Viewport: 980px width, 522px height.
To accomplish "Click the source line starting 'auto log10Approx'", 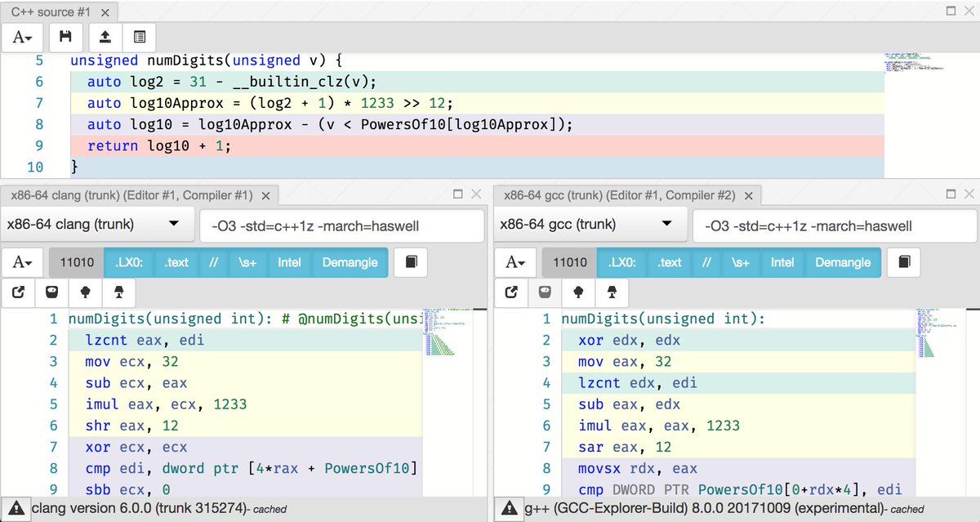I will tap(269, 103).
